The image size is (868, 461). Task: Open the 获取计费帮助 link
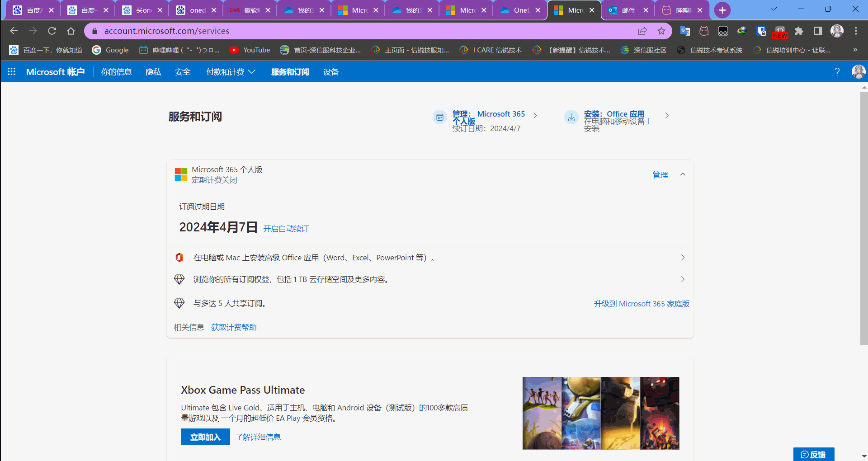click(x=234, y=327)
